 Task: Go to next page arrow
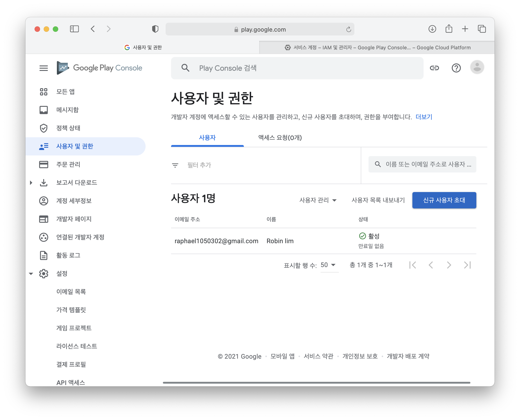[449, 265]
